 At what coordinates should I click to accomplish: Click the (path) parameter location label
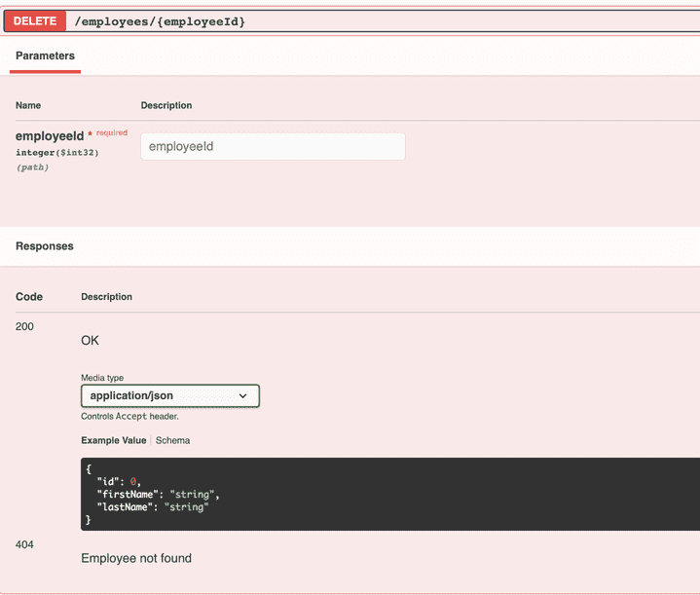[32, 167]
